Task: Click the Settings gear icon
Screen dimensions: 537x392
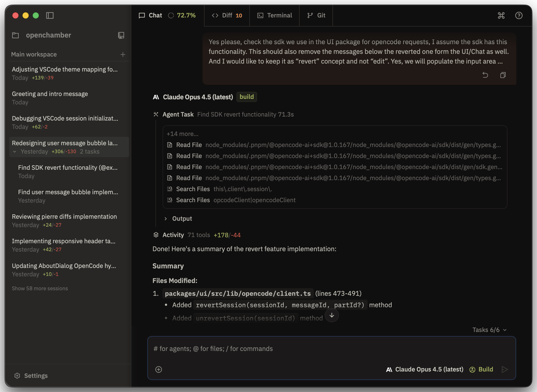Action: [17, 376]
